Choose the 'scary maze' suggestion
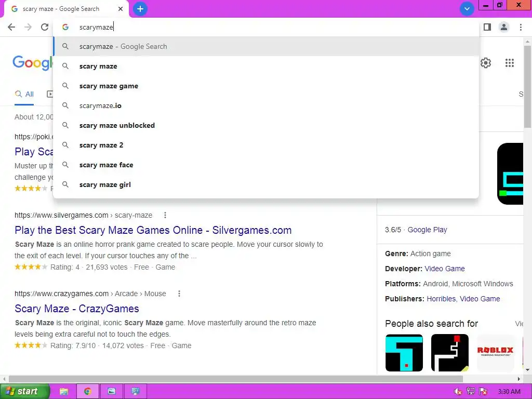The width and height of the screenshot is (532, 399). (x=266, y=66)
